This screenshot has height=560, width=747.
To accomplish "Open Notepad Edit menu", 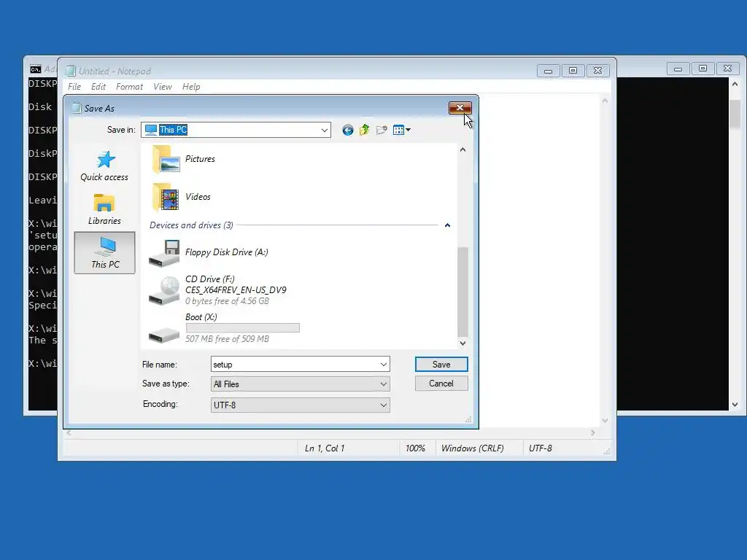I will pyautogui.click(x=98, y=87).
